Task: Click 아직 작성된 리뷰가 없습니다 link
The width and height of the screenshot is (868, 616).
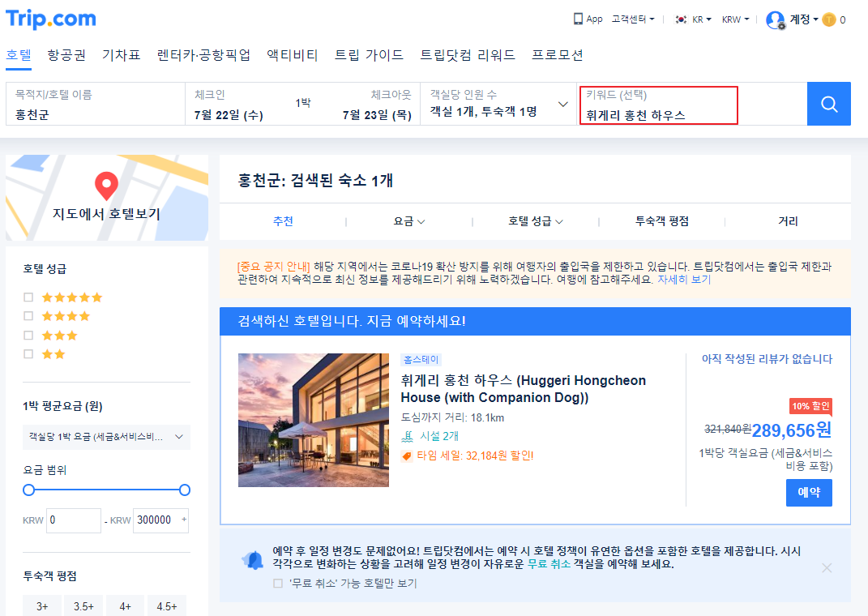Action: pos(767,359)
